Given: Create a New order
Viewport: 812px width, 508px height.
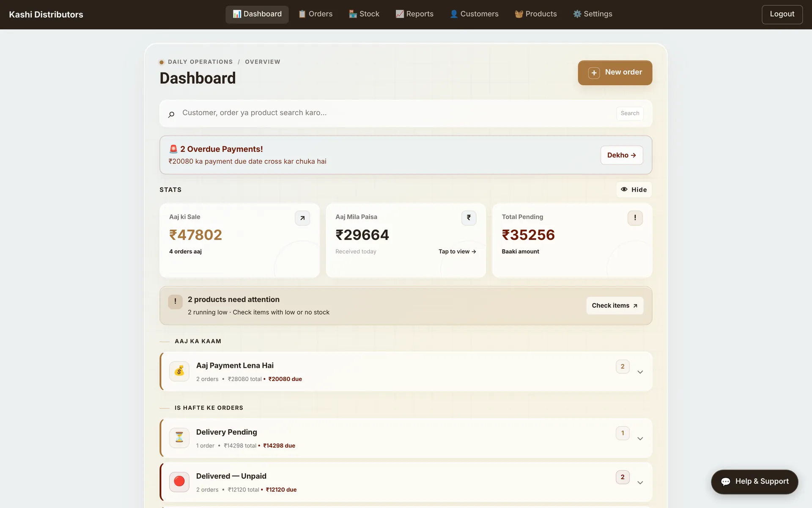Looking at the screenshot, I should (x=615, y=73).
